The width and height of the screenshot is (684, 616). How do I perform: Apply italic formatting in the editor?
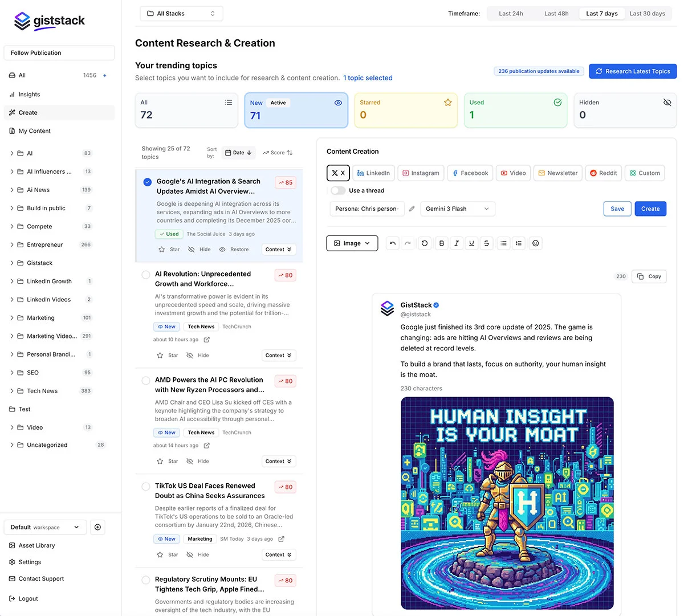[457, 243]
